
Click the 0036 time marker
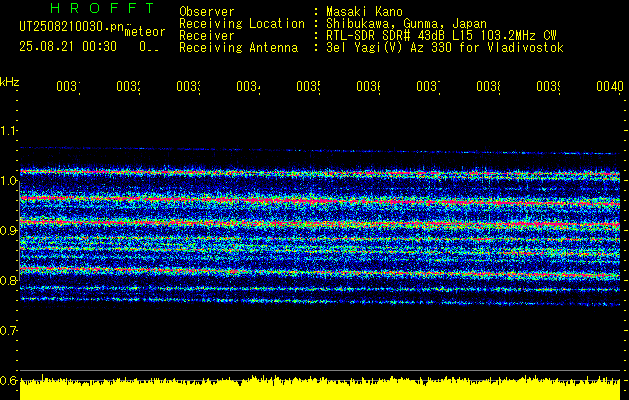point(368,87)
